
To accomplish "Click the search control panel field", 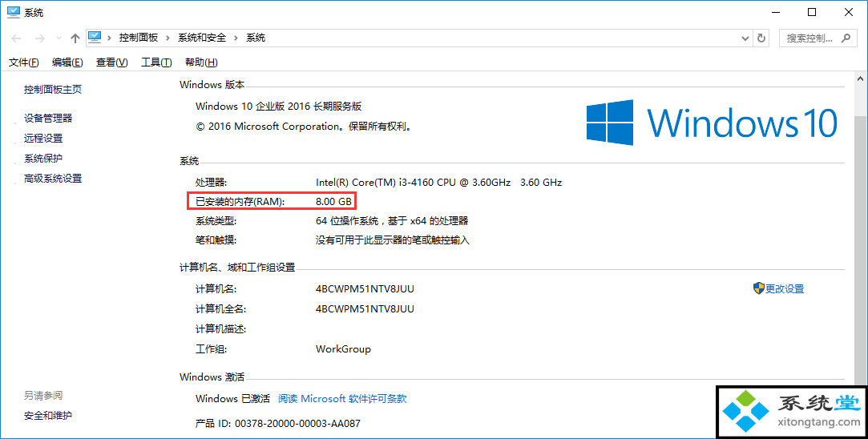I will coord(818,38).
